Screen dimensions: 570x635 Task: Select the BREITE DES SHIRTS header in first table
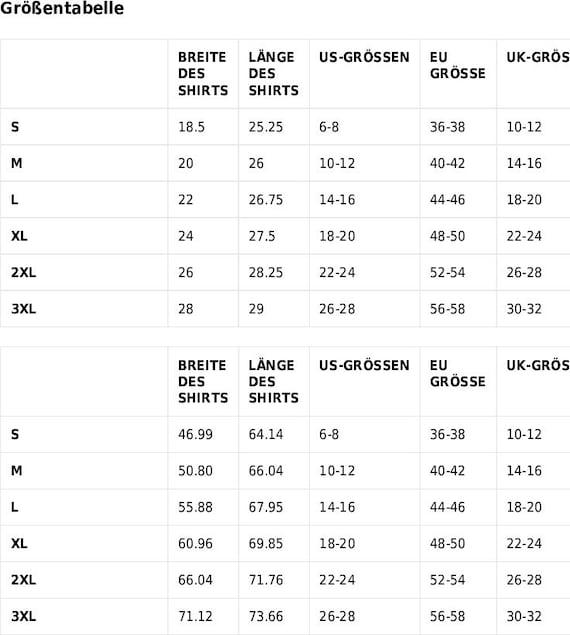pyautogui.click(x=203, y=74)
